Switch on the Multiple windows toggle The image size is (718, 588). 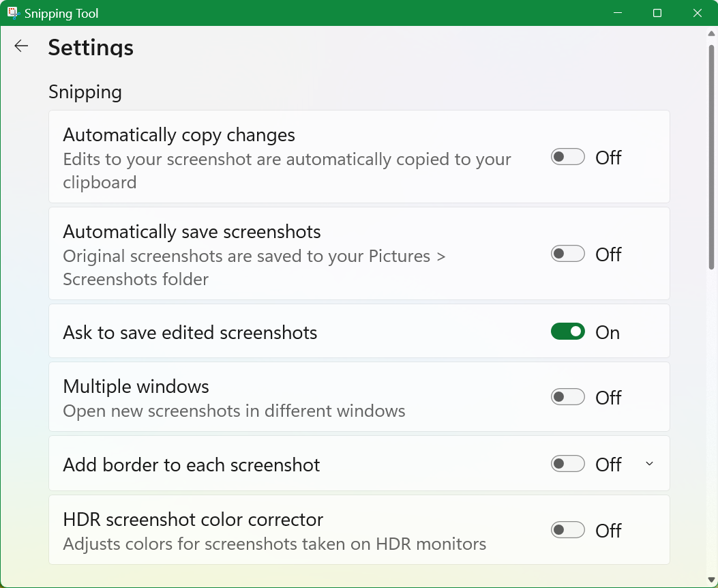tap(567, 397)
